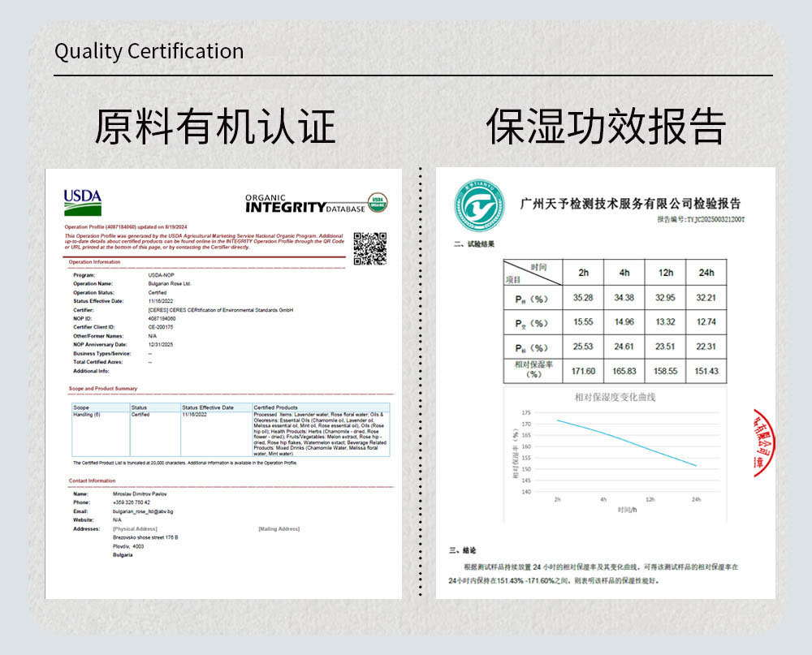Click the '2h' table column header
Viewport: 812px width, 655px height.
[583, 273]
